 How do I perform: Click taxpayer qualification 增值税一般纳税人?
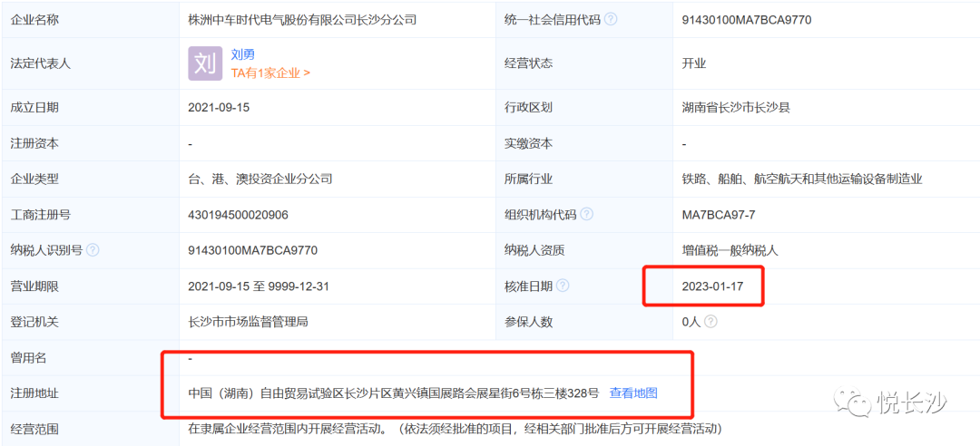(730, 250)
